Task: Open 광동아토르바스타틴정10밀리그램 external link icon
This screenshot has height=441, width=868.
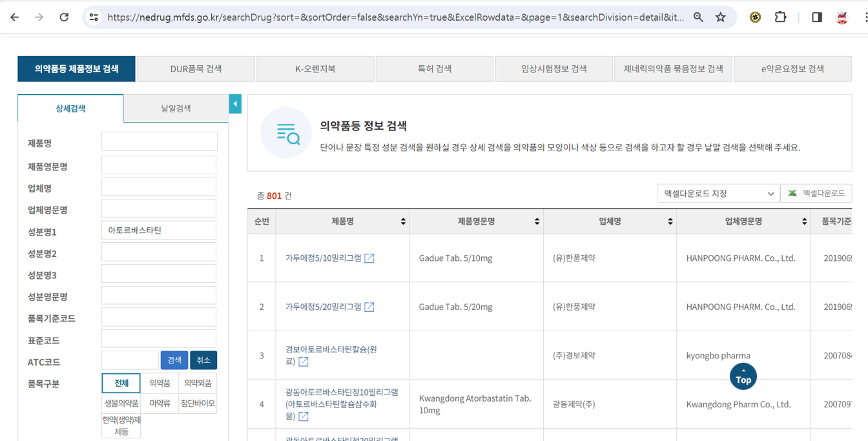Action: point(304,416)
